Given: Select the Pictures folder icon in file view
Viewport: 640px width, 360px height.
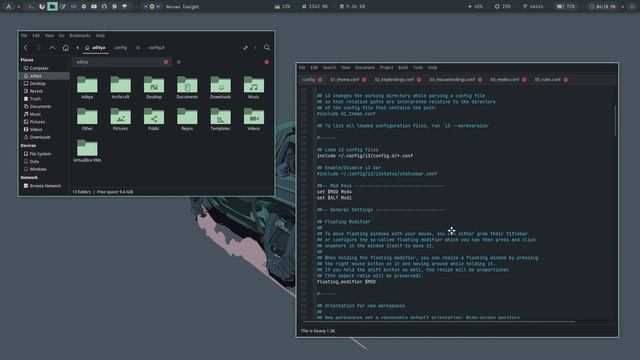Looking at the screenshot, I should coord(120,119).
